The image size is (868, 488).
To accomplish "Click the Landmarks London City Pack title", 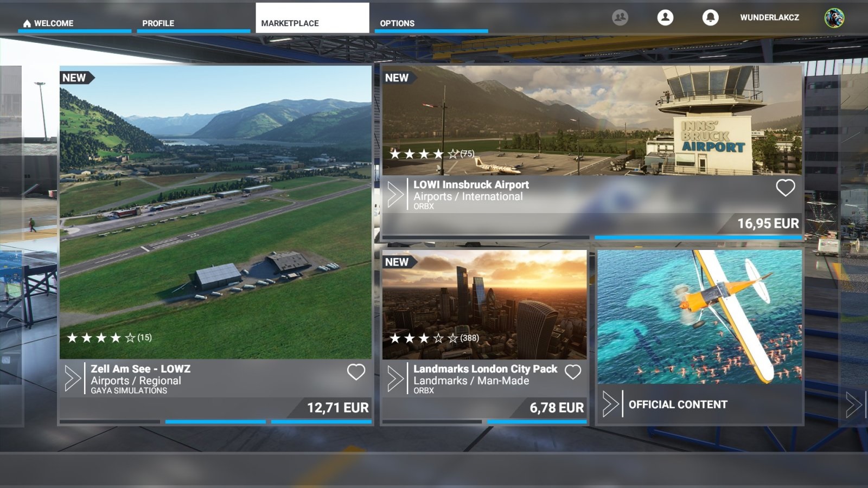I will coord(485,369).
